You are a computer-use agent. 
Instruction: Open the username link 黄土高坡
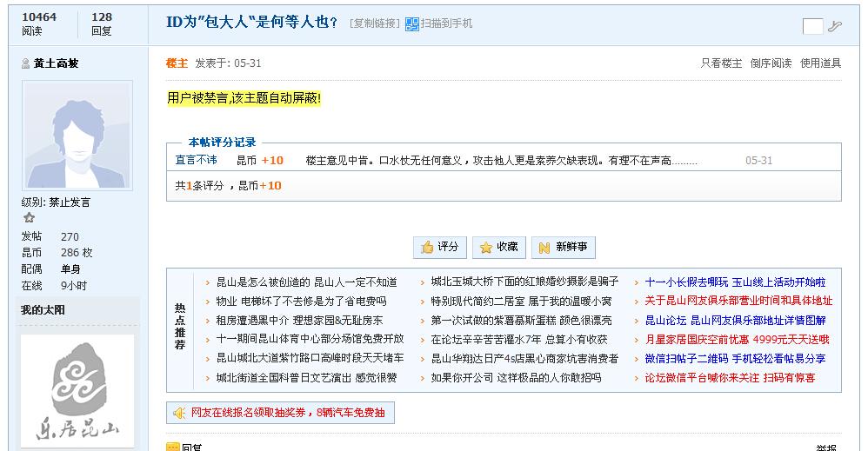pos(56,63)
